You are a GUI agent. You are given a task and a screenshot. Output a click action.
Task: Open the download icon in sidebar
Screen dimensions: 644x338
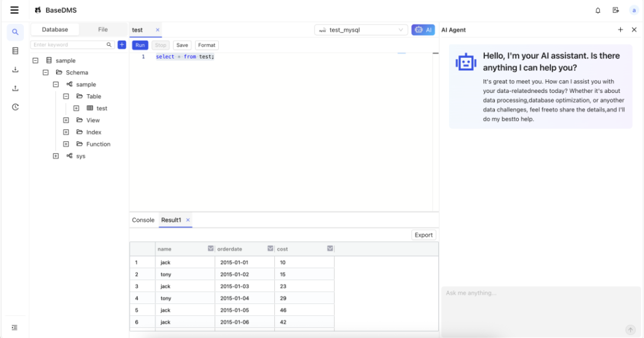point(15,70)
